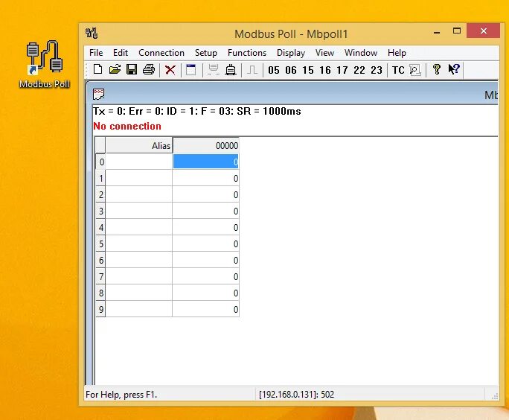Click row header number 3
Image resolution: width=509 pixels, height=420 pixels.
(x=100, y=211)
